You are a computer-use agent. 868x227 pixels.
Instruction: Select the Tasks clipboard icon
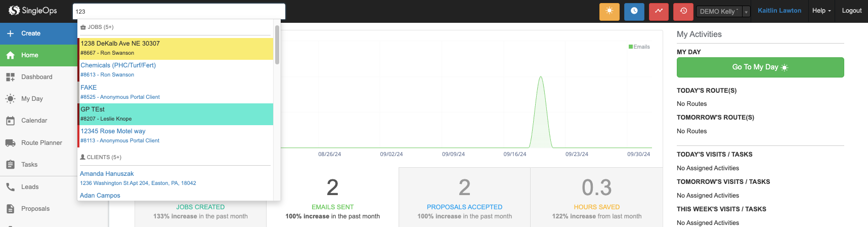coord(10,165)
